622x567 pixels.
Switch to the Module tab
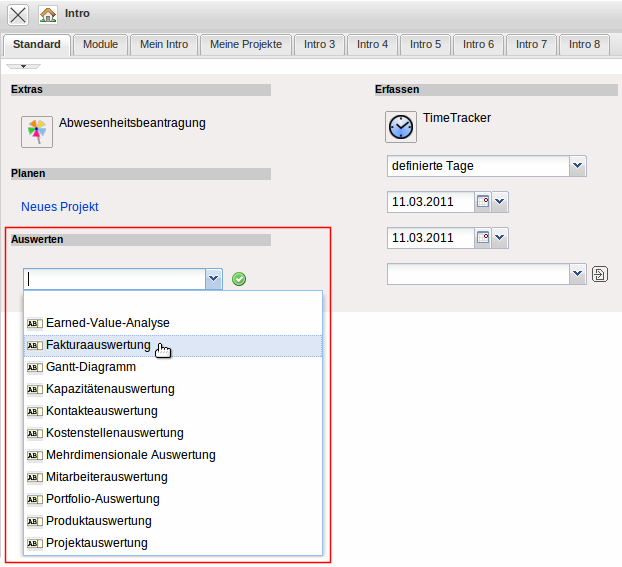[x=100, y=44]
